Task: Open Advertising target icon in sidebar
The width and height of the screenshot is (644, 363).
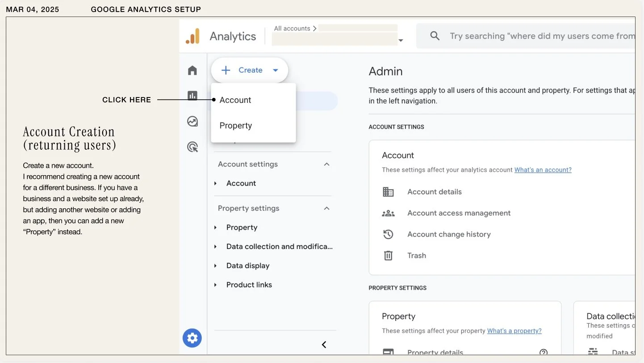Action: (192, 147)
